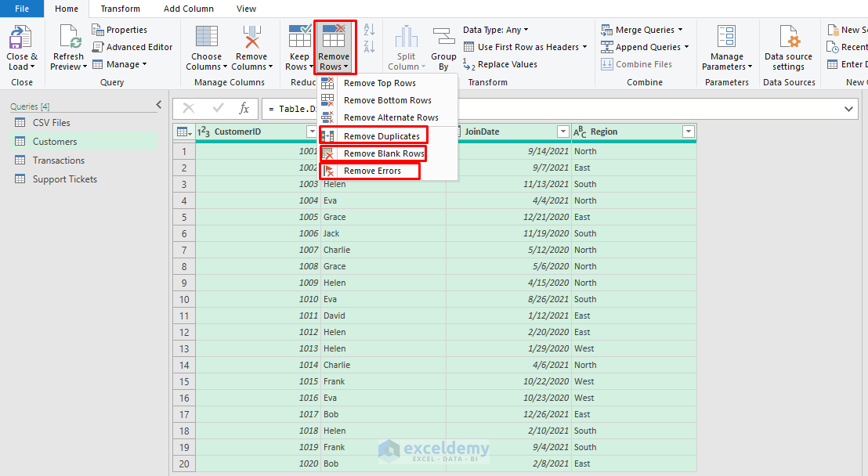Open Use First Row as Headers dropdown arrow
The image size is (868, 476).
pyautogui.click(x=584, y=47)
